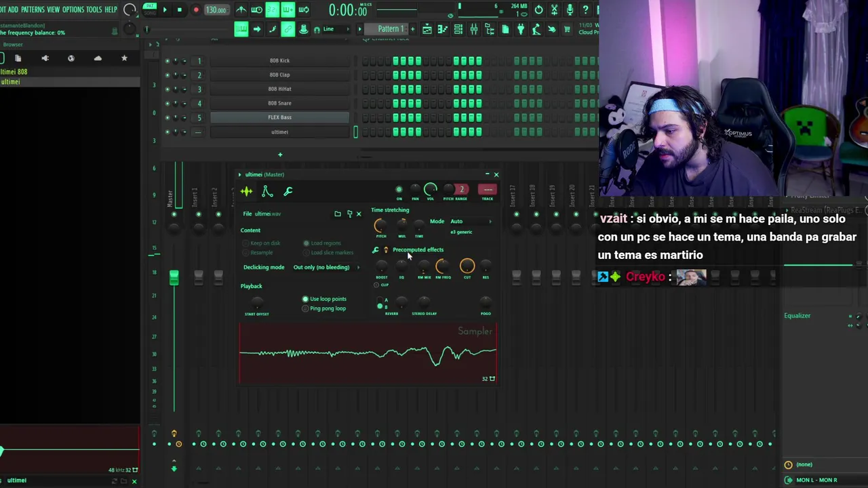868x488 pixels.
Task: Toggle the magnet snap icon
Action: point(317,29)
